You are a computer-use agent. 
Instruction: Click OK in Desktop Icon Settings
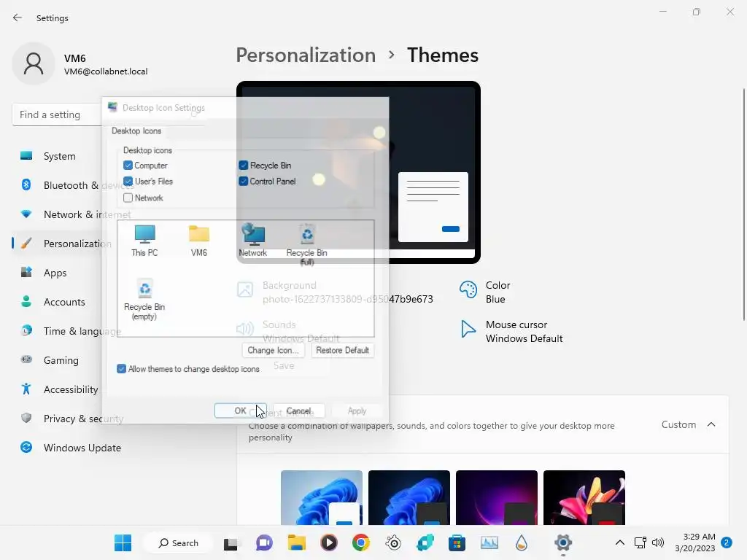[240, 411]
